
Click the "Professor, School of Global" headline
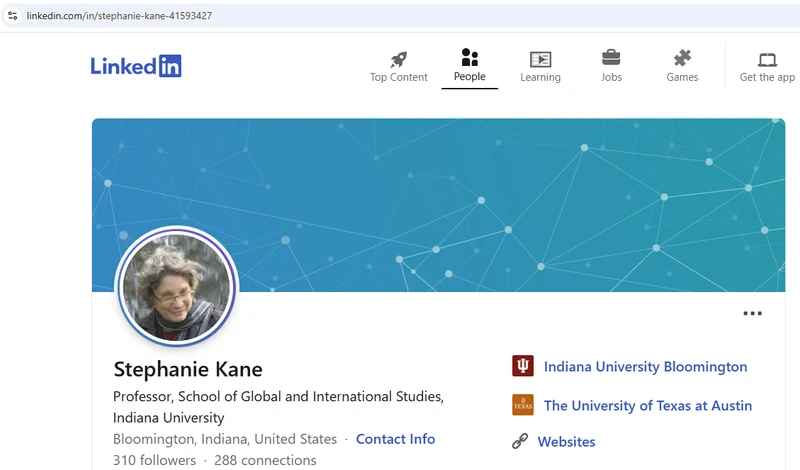pos(278,407)
